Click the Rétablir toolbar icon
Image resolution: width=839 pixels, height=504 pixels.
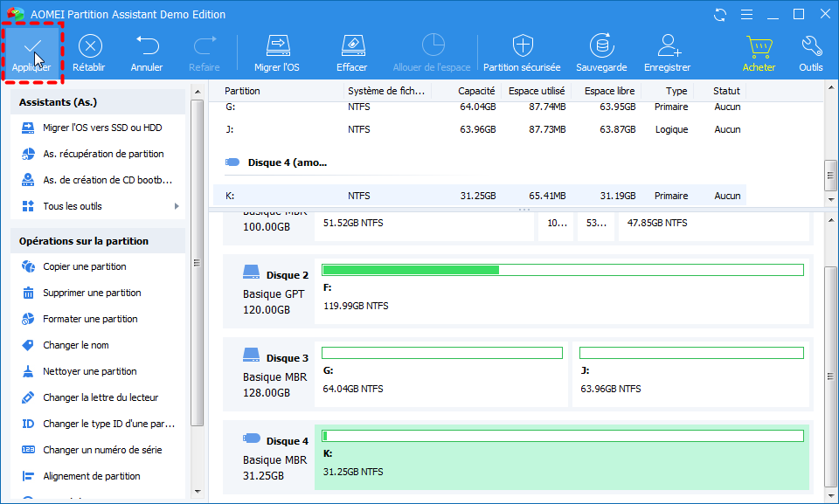tap(89, 47)
